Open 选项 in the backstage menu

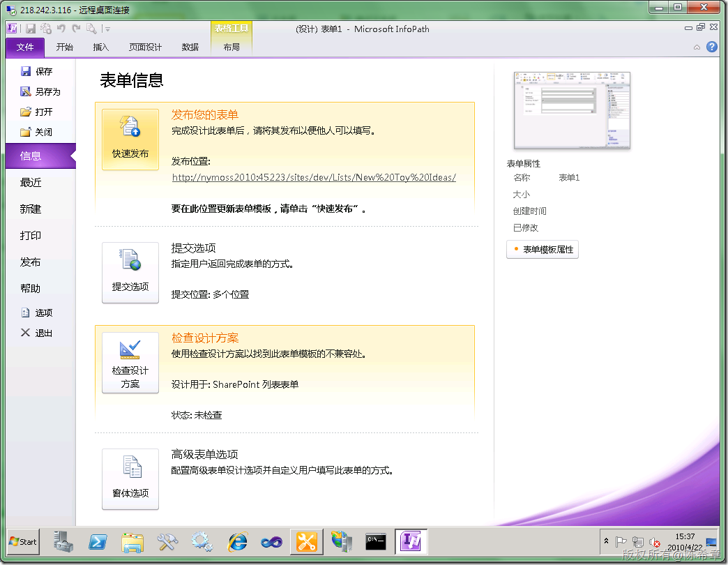coord(37,313)
